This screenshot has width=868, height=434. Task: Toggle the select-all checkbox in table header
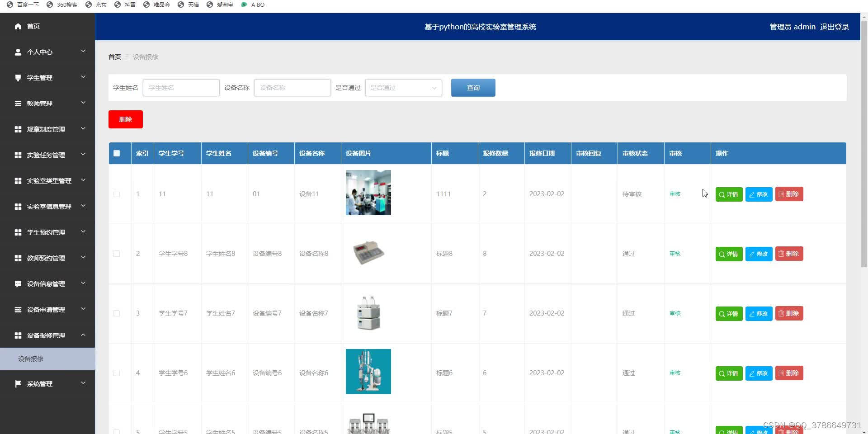click(117, 153)
